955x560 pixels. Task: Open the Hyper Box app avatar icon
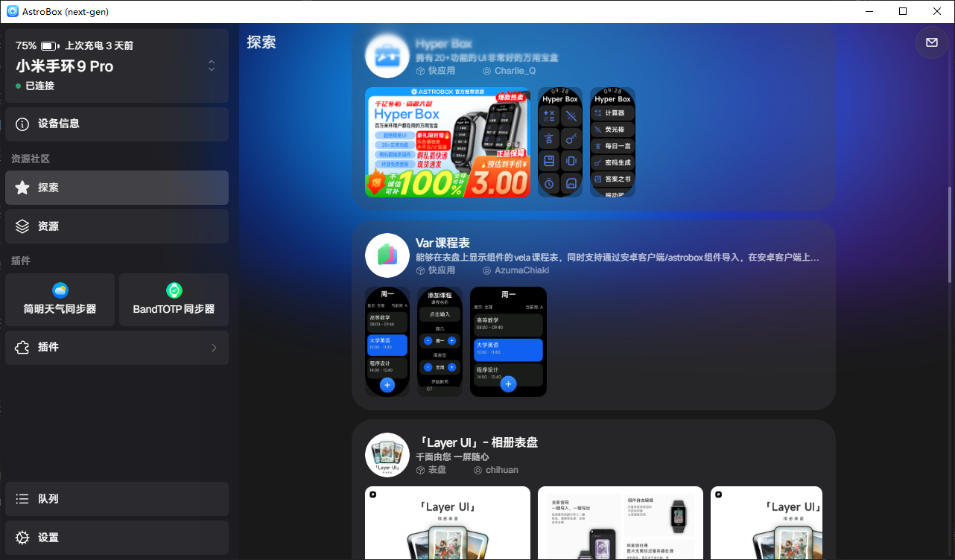pos(387,56)
